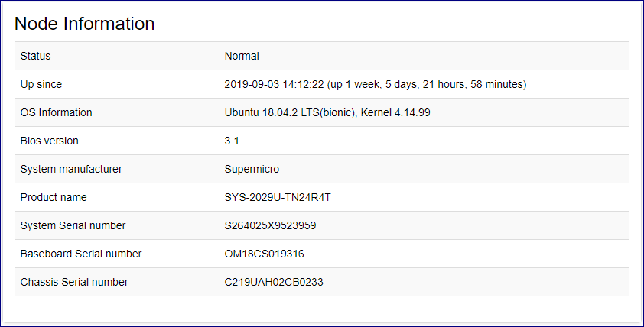644x327 pixels.
Task: Select the Chassis Serial number label
Action: [x=74, y=282]
